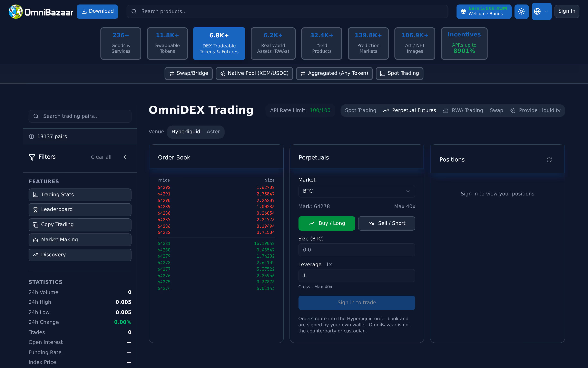The height and width of the screenshot is (368, 588).
Task: Click the search magnifier in products bar
Action: [x=134, y=11]
